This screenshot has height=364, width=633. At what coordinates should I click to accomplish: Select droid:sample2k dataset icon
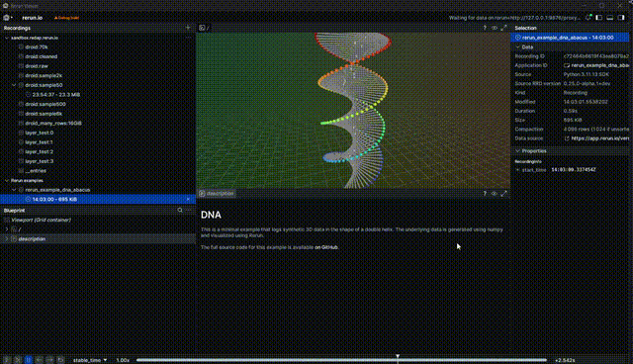tap(21, 76)
